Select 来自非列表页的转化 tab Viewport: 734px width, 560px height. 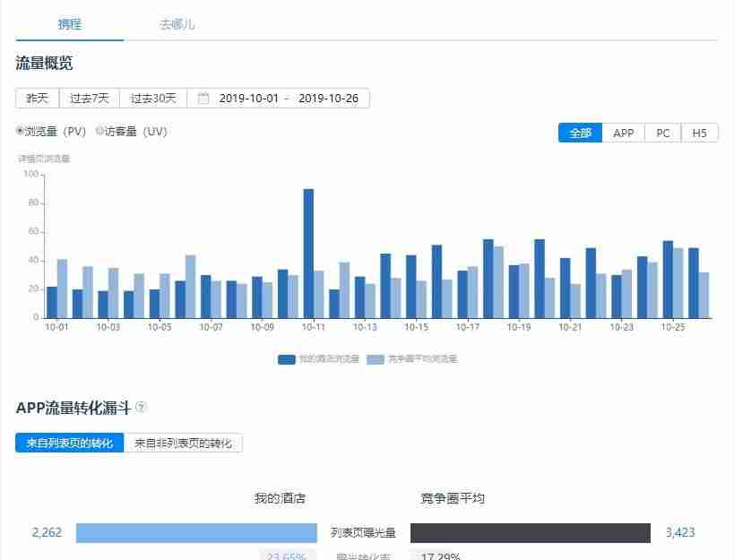(183, 443)
